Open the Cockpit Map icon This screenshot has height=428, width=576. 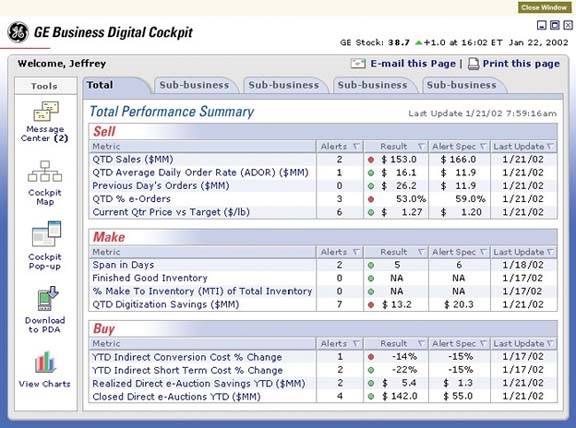pos(45,171)
